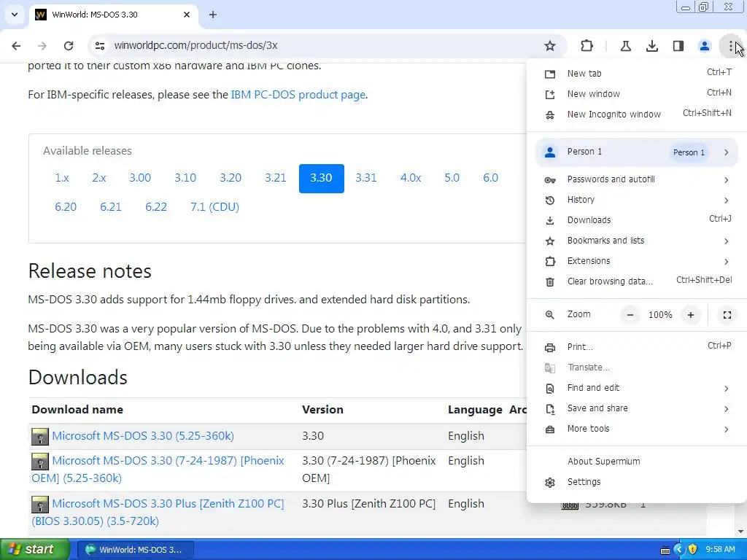The height and width of the screenshot is (560, 747).
Task: Open the Windows Start button
Action: coord(35,550)
